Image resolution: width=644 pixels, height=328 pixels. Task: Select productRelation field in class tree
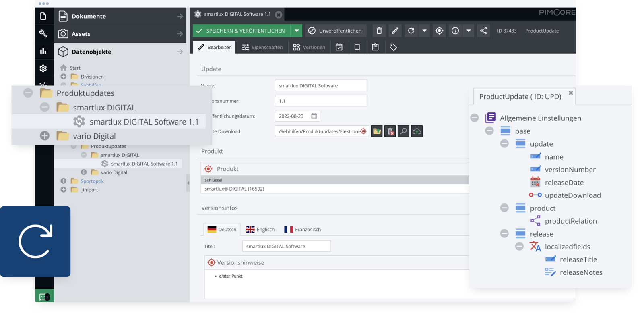(x=571, y=221)
